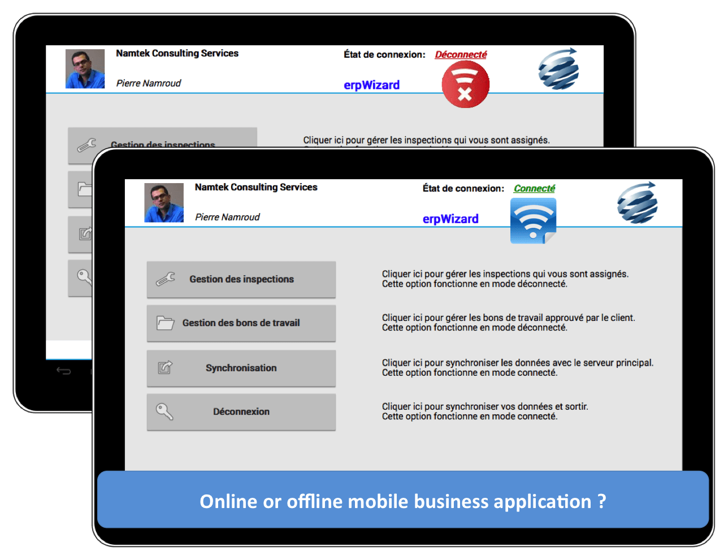Click the key icon on Déconnexion button

(164, 411)
